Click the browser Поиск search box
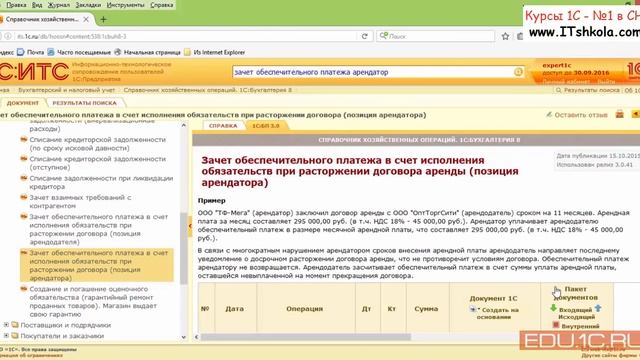This screenshot has height=360, width=640. tap(435, 36)
